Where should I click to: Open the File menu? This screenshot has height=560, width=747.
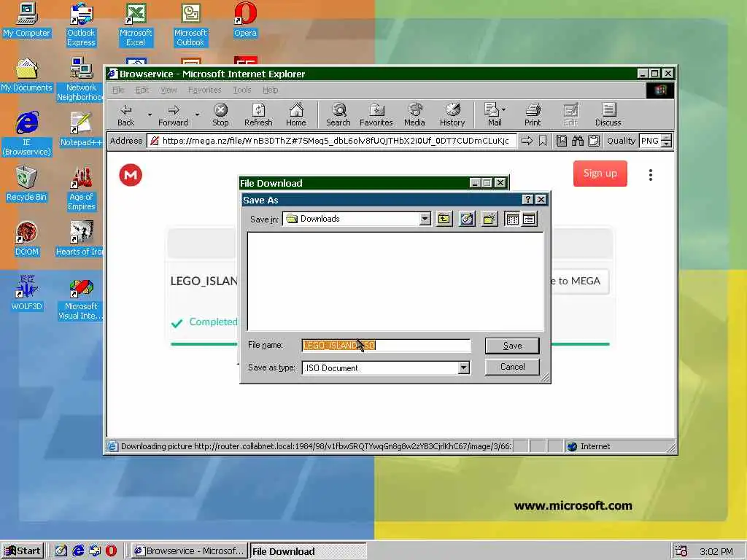coord(118,90)
